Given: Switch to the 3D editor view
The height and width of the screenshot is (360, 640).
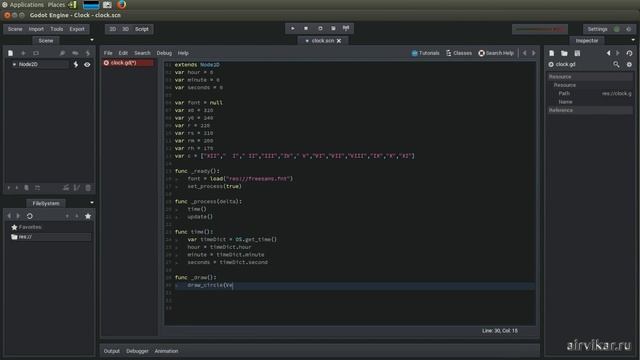Looking at the screenshot, I should tap(125, 29).
